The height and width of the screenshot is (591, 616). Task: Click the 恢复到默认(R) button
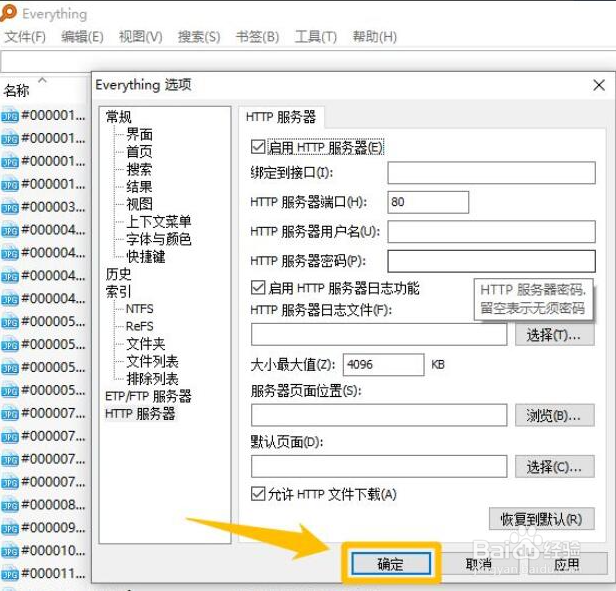point(542,519)
